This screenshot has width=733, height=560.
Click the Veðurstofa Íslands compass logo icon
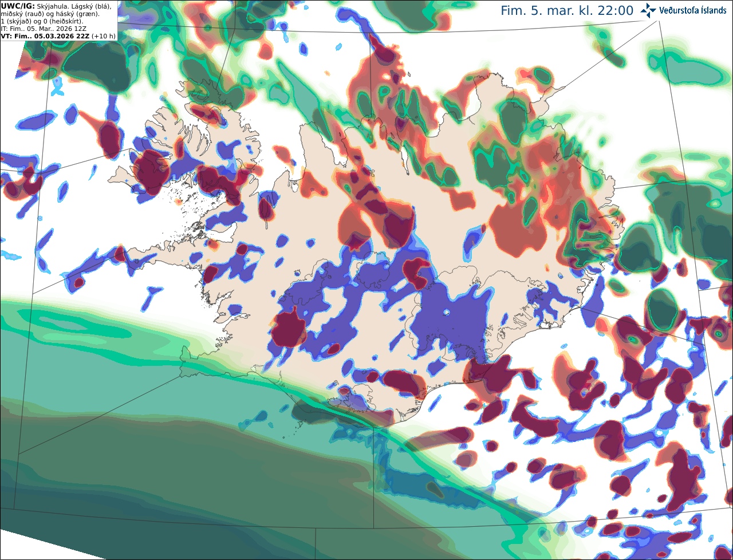648,10
